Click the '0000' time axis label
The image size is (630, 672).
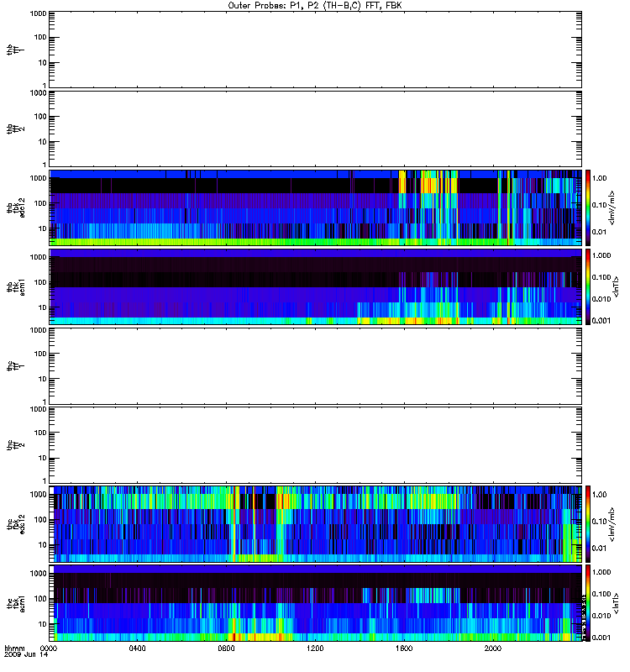pos(49,648)
